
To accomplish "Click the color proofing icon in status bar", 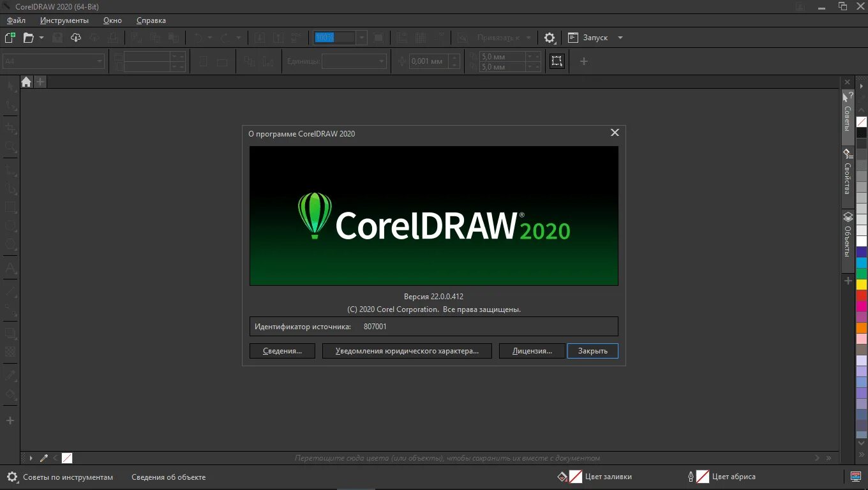I will (x=857, y=477).
